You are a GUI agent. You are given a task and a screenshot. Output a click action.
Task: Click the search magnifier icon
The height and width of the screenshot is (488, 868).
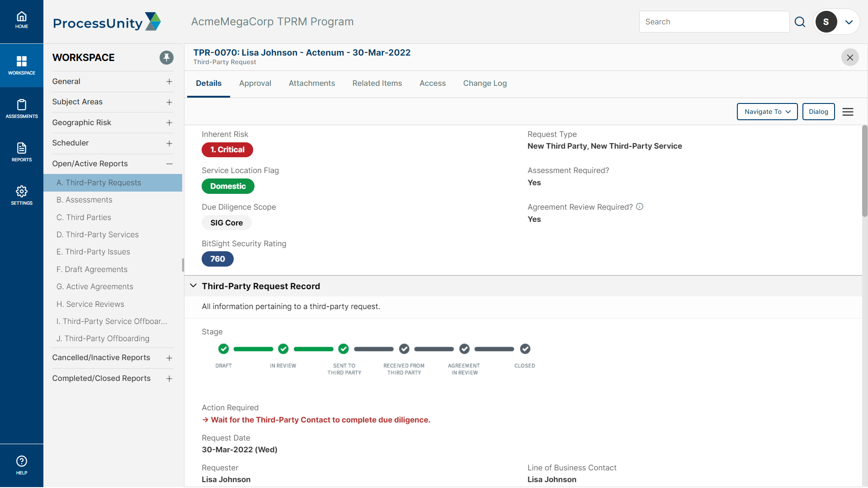tap(800, 21)
